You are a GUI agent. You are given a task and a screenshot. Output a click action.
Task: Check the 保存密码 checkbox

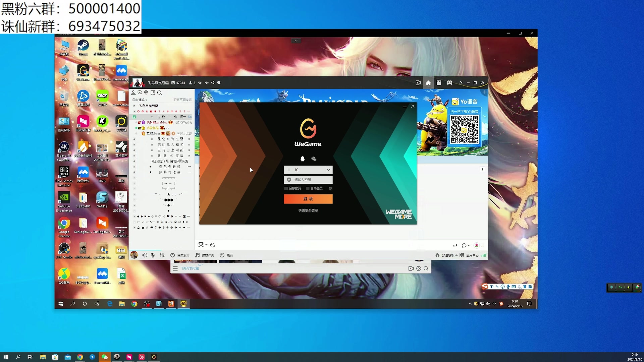coord(286,189)
